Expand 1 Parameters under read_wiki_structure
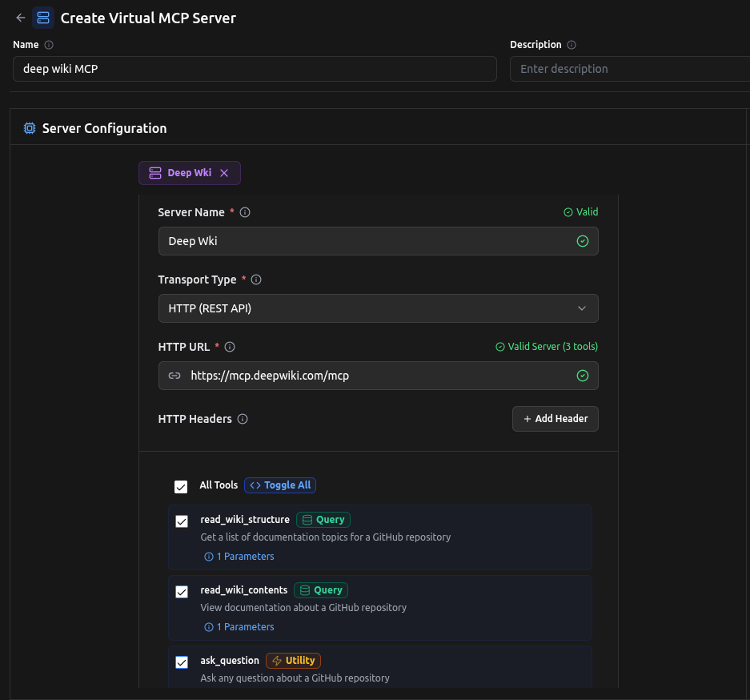 [x=239, y=556]
